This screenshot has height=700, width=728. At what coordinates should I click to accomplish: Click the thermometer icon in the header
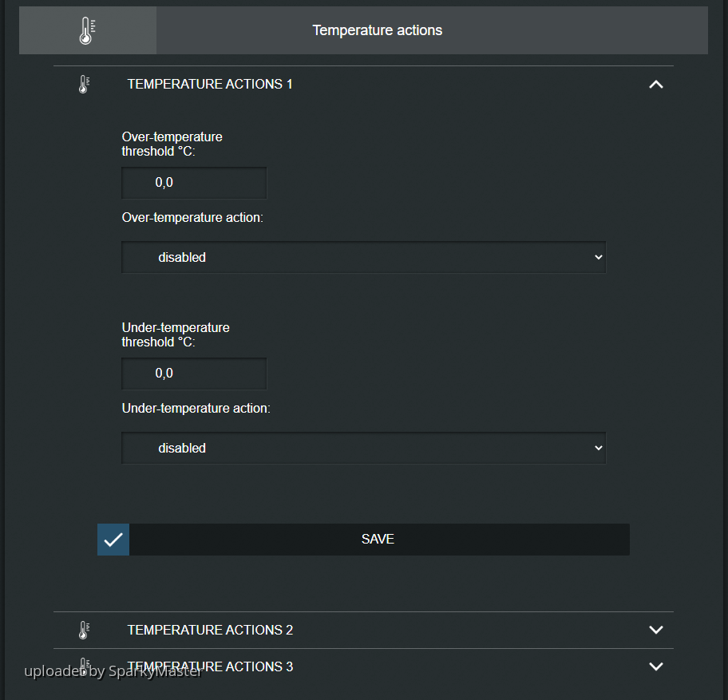tap(86, 30)
